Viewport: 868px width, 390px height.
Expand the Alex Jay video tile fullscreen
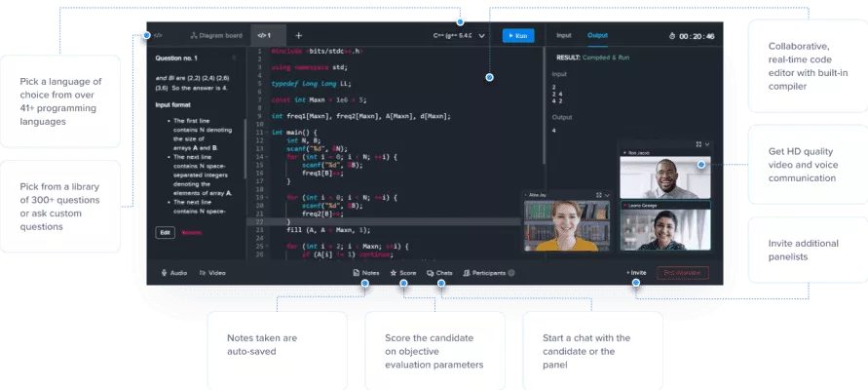(x=597, y=195)
